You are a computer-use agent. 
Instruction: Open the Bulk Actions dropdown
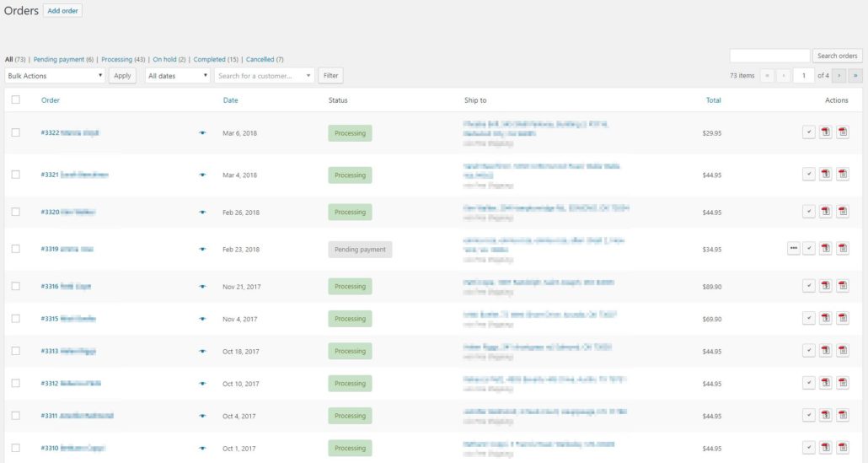point(55,76)
